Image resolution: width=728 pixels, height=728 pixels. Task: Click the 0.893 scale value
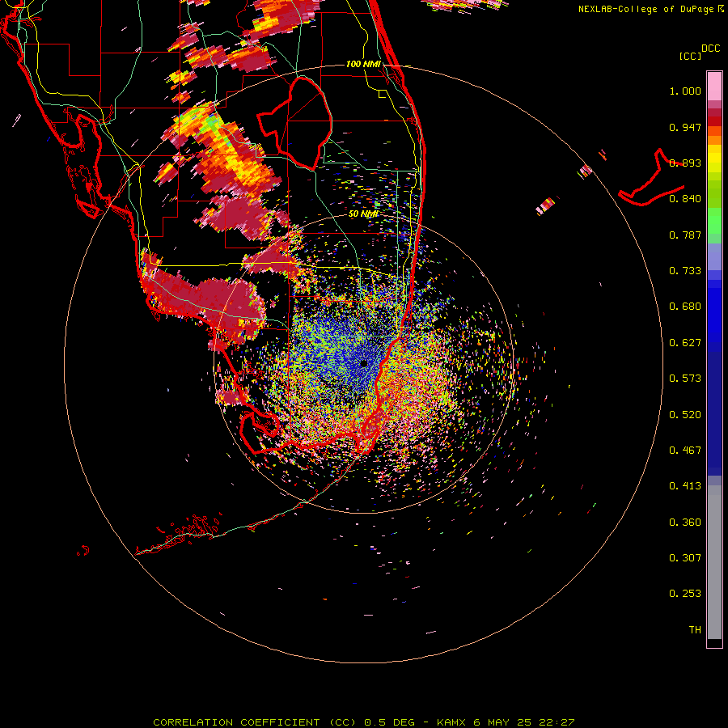tap(685, 163)
